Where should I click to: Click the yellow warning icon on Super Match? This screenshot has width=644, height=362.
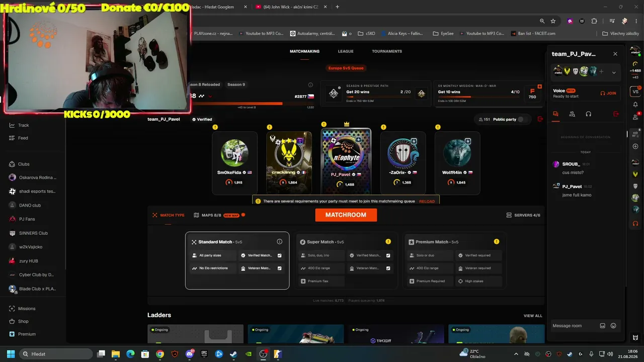point(388,242)
